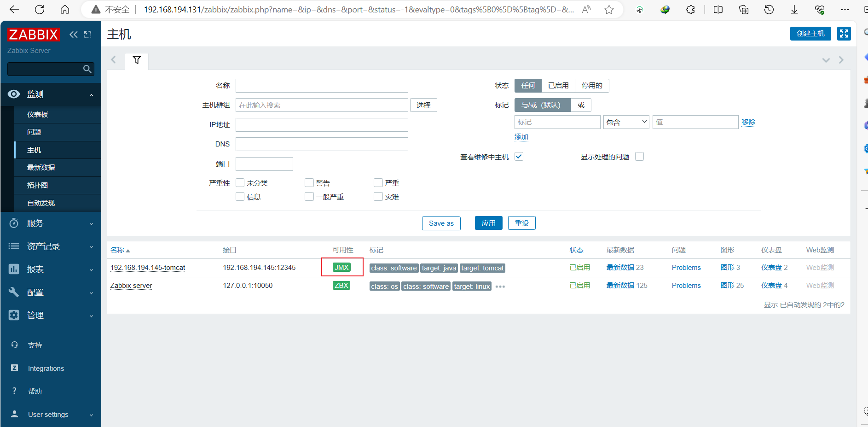Screen dimensions: 868x427
Task: Open the 192.168.194.145-tomcat host link
Action: (x=148, y=268)
